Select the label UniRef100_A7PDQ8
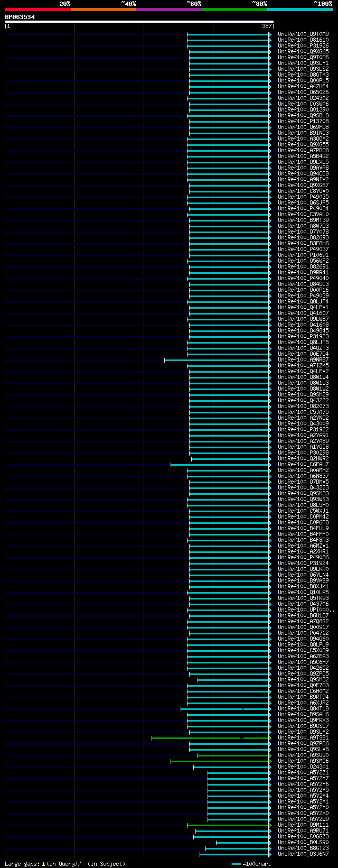338x868 pixels. click(303, 150)
